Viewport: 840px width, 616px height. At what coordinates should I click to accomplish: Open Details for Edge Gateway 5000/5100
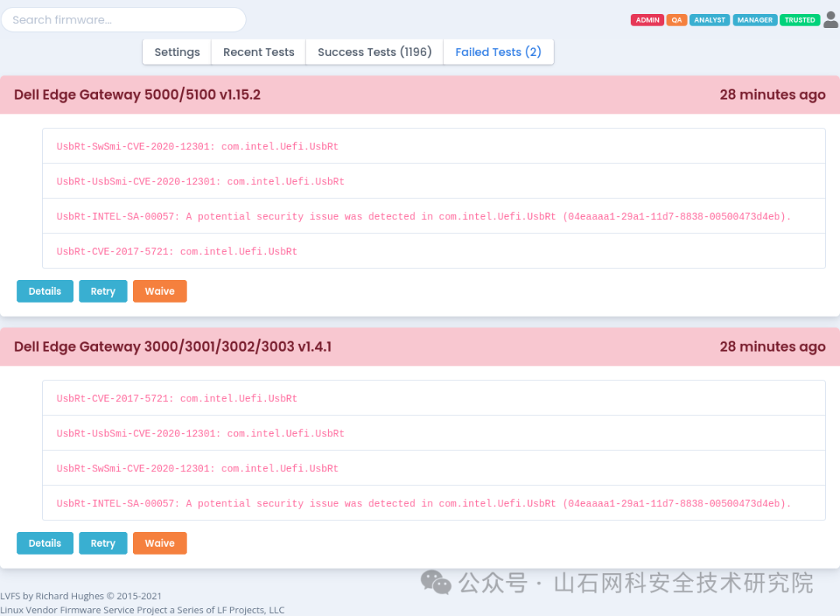click(x=45, y=292)
